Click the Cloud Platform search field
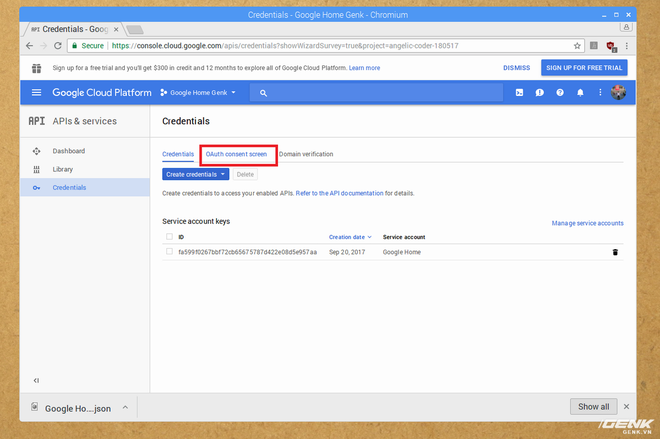This screenshot has width=660, height=439. 376,93
